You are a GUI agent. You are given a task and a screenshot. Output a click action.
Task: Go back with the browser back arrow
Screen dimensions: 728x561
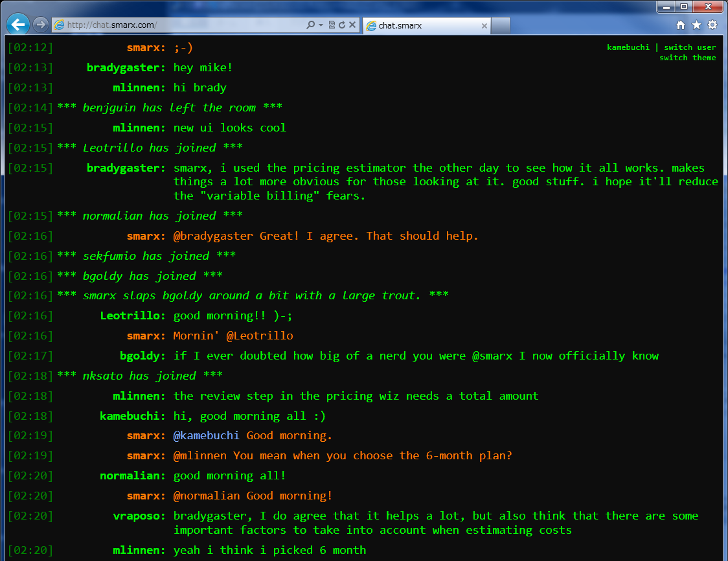coord(18,24)
